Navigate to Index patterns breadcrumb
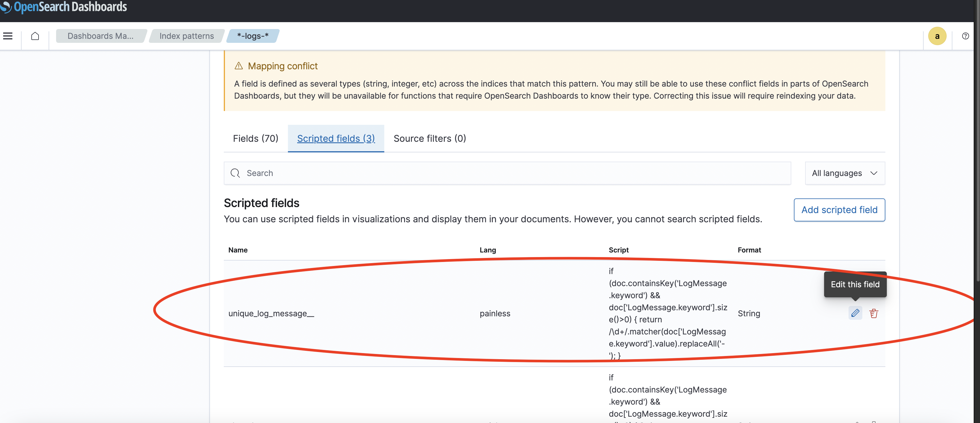Screen dimensions: 980x423 (x=186, y=36)
